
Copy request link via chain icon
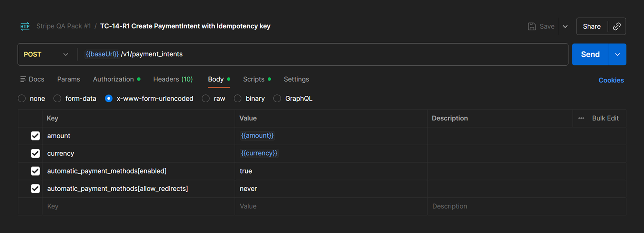(617, 26)
